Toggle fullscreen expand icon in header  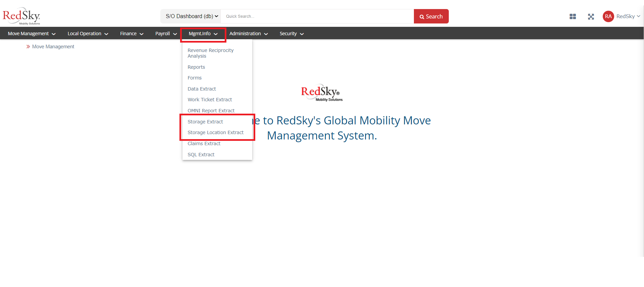tap(591, 16)
